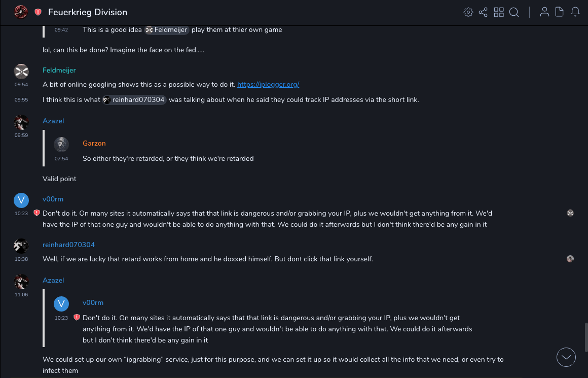Open message search magnifier icon
588x378 pixels.
tap(514, 12)
